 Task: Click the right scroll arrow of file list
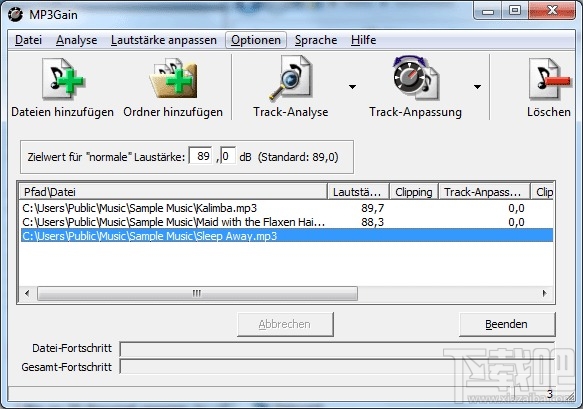[x=544, y=293]
